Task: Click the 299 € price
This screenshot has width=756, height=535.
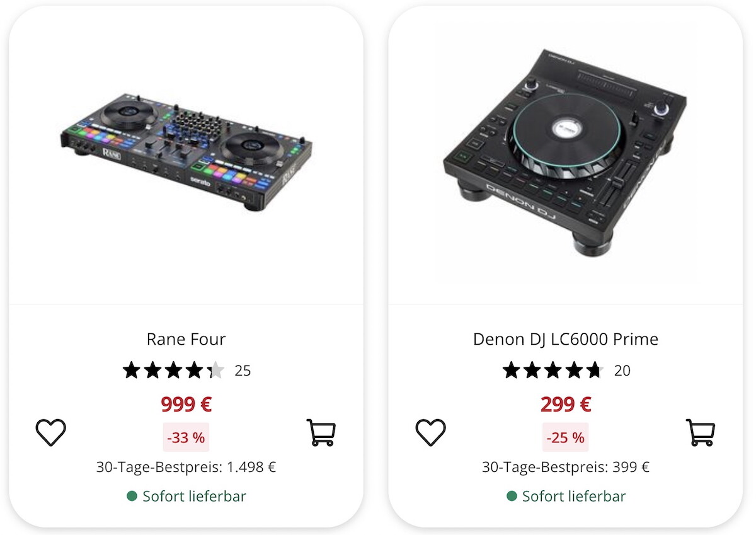Action: click(x=565, y=404)
